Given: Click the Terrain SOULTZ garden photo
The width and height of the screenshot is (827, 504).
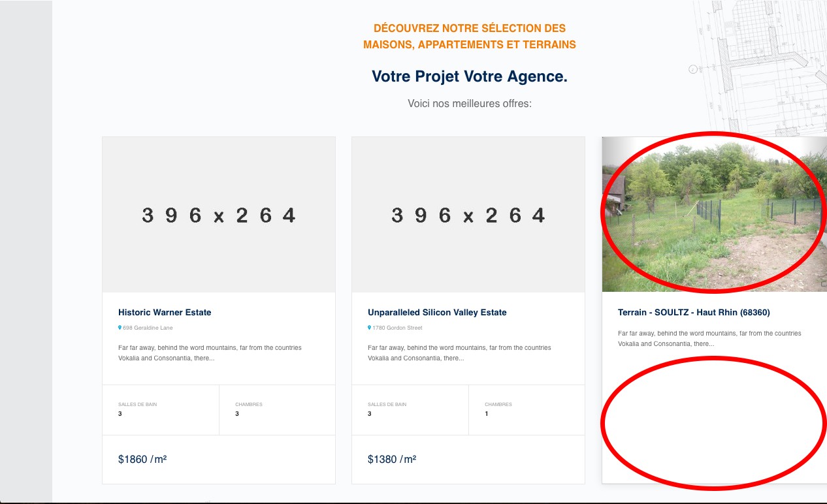Looking at the screenshot, I should pos(713,214).
